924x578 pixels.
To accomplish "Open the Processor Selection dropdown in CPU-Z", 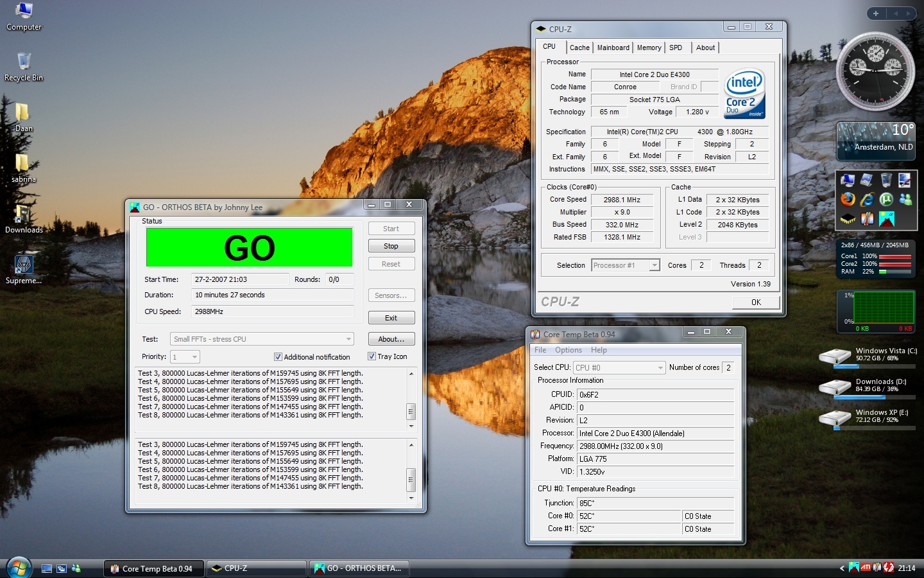I will (626, 265).
